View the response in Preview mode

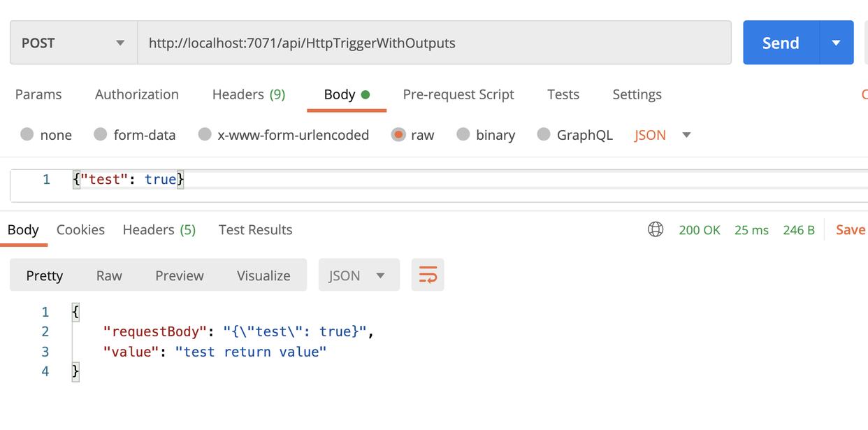click(x=180, y=275)
